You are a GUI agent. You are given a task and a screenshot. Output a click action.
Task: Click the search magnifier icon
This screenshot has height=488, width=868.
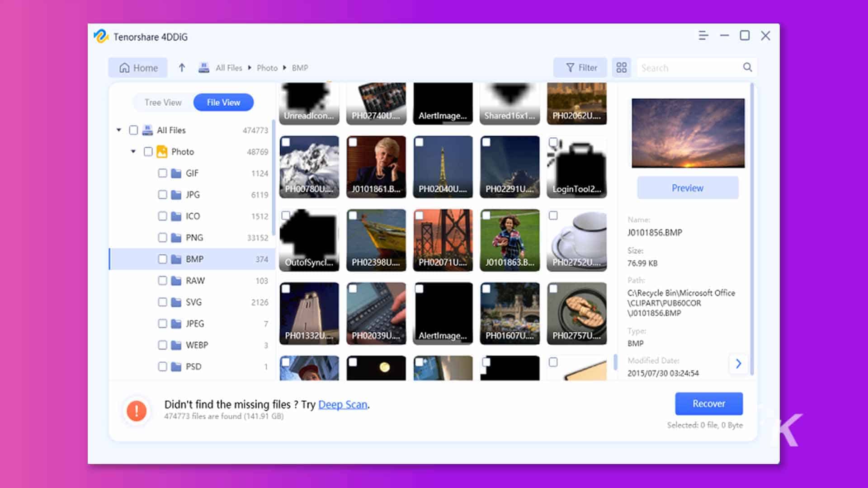point(747,67)
